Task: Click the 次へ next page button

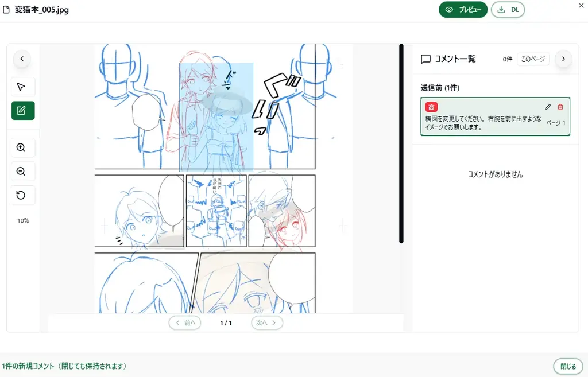Action: coord(266,322)
